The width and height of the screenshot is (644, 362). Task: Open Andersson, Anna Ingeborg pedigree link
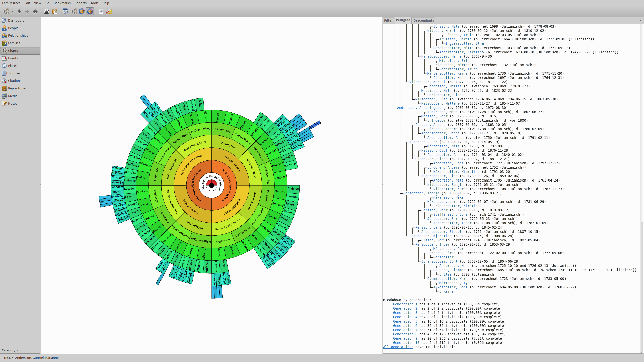[x=421, y=108]
